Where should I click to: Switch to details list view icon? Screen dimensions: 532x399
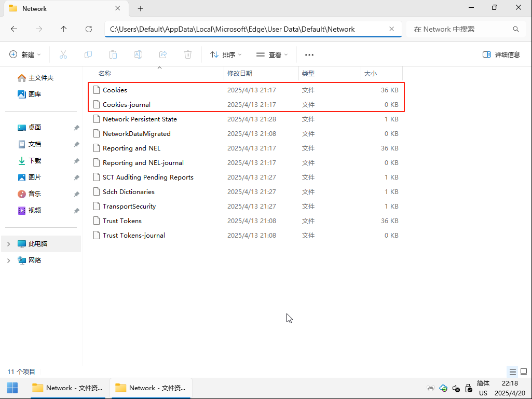(513, 372)
